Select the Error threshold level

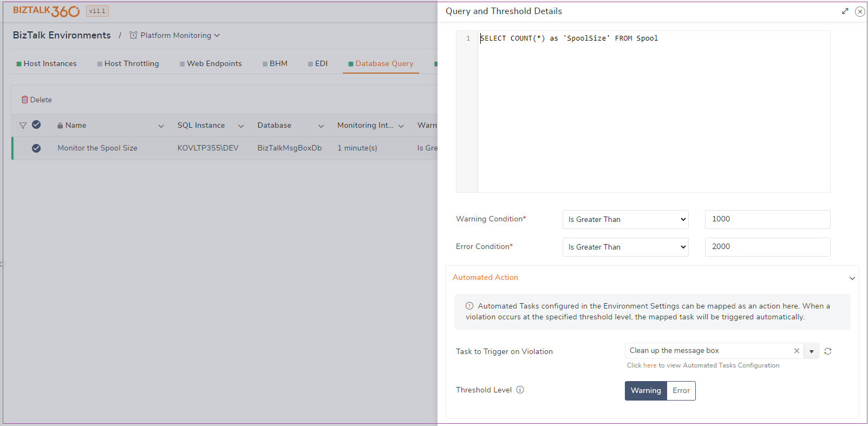click(681, 391)
